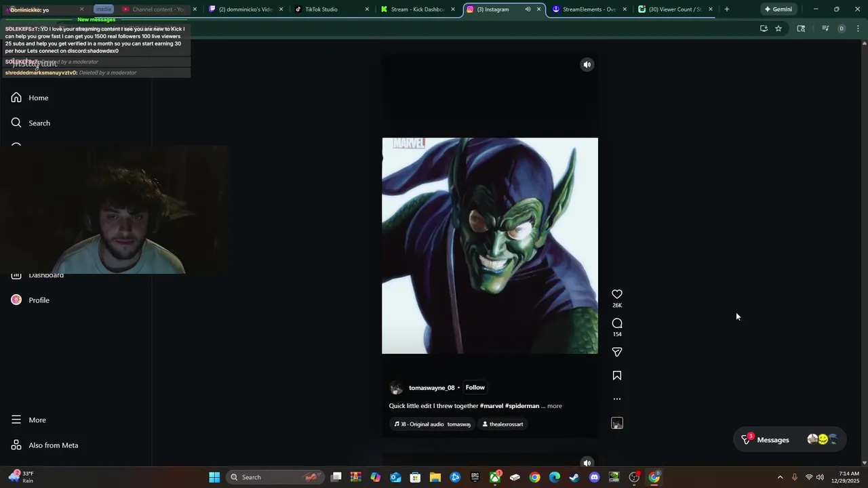Click the Green Goblin reel video

coord(490,245)
